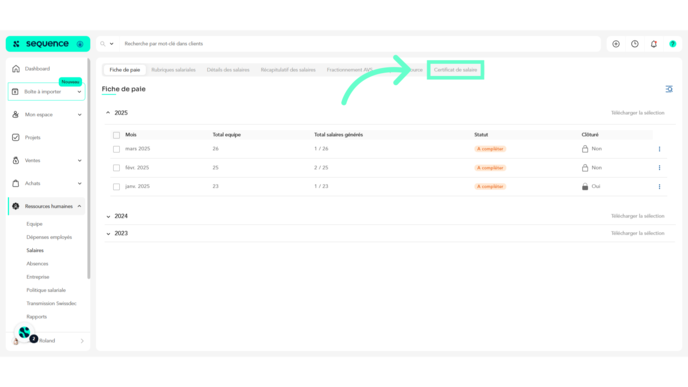Click Télécharger la sélection for 2025
The image size is (688, 387).
(x=638, y=113)
